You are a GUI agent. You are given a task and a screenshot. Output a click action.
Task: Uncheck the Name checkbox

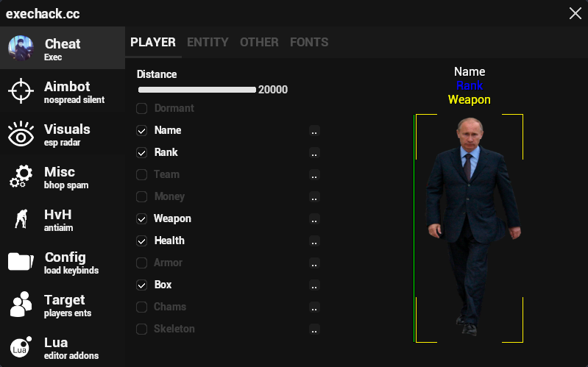coord(142,131)
